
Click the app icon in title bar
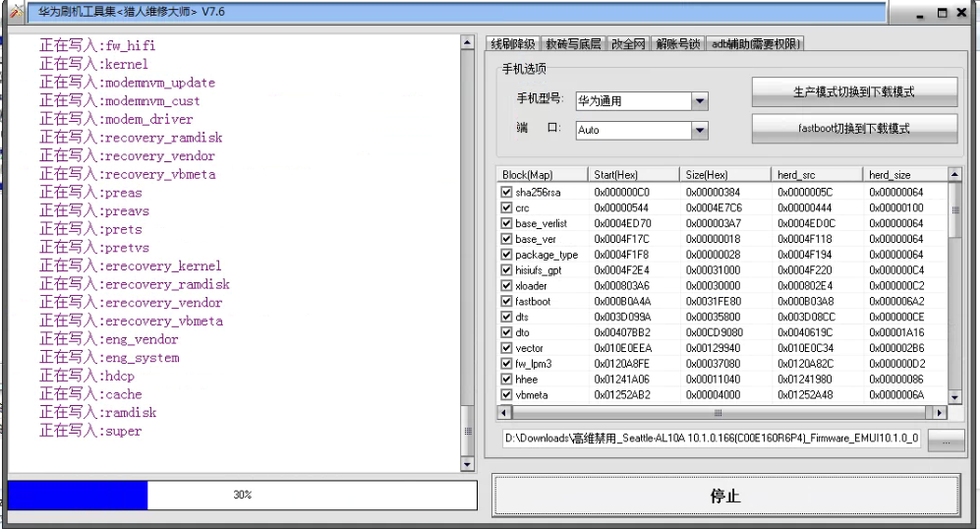[17, 11]
